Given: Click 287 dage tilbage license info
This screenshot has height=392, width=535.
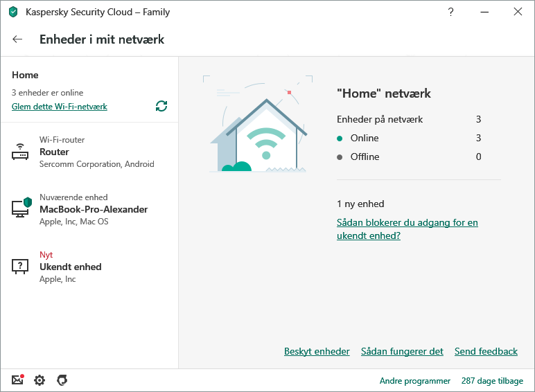Looking at the screenshot, I should (x=493, y=381).
